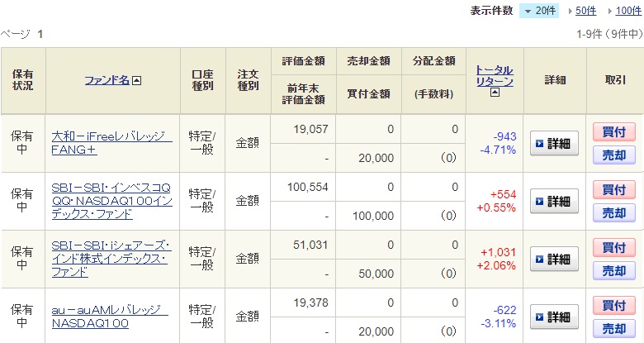Viewport: 644px width, 343px height.
Task: Click total return -943 -4.71%
Action: coord(498,143)
